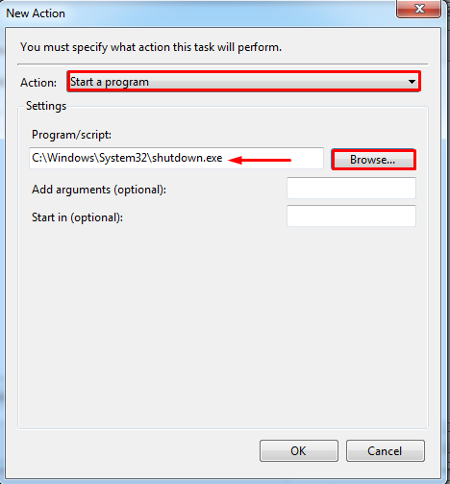450x484 pixels.
Task: Click the instruction text about task action
Action: click(151, 47)
